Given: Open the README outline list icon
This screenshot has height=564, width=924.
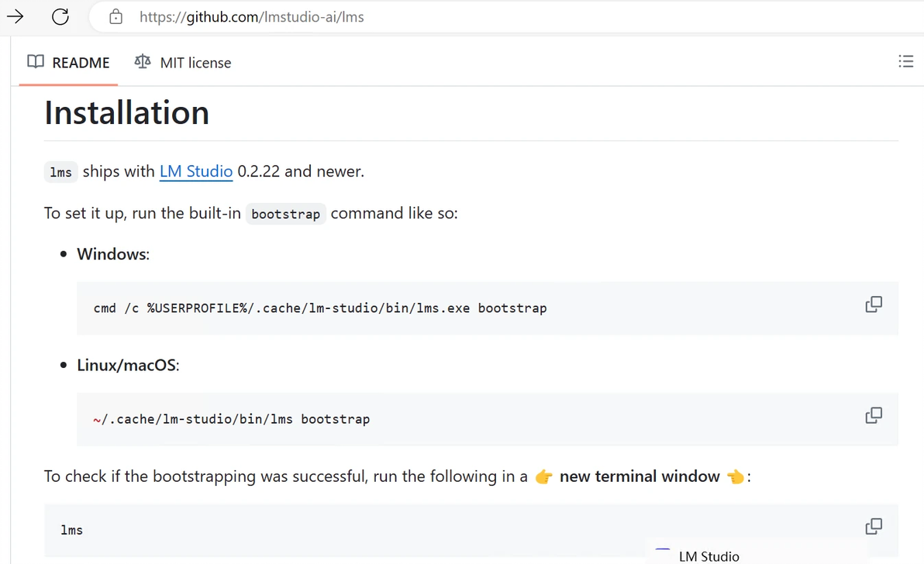Looking at the screenshot, I should 905,61.
